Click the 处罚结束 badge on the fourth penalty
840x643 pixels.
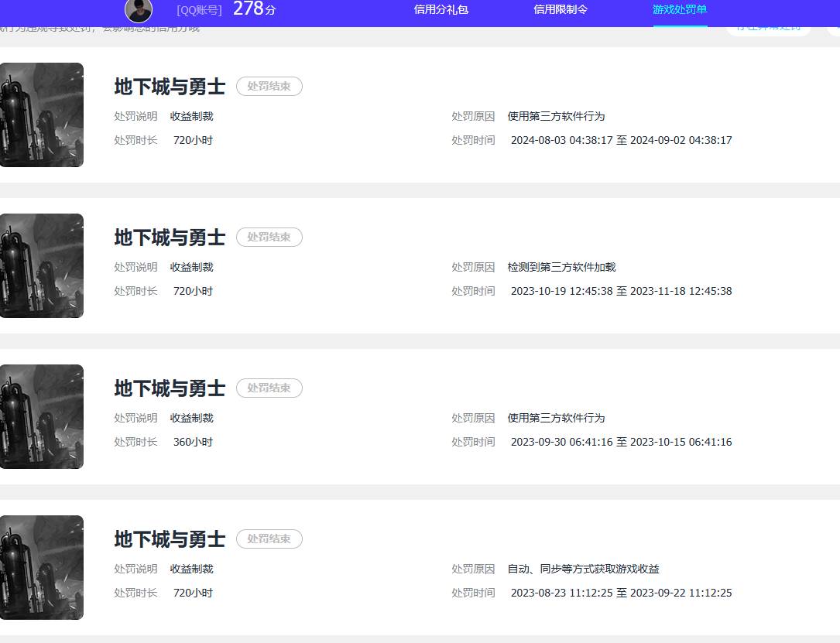269,539
